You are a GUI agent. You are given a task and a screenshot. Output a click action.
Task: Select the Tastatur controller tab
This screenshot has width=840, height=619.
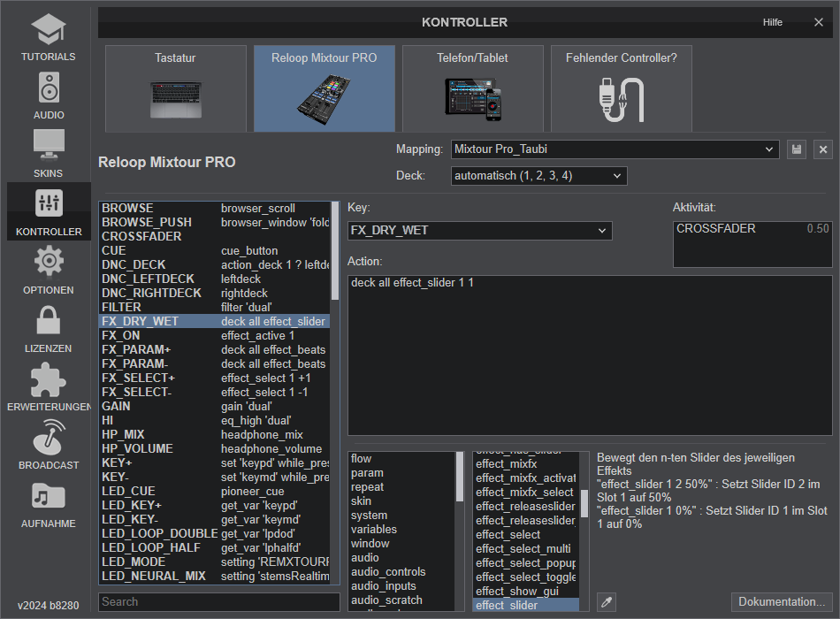176,88
